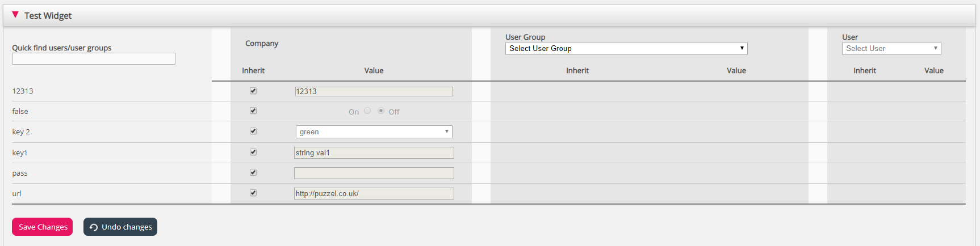Viewport: 980px width, 246px height.
Task: Toggle Inherit checkbox for pass row
Action: [x=253, y=172]
